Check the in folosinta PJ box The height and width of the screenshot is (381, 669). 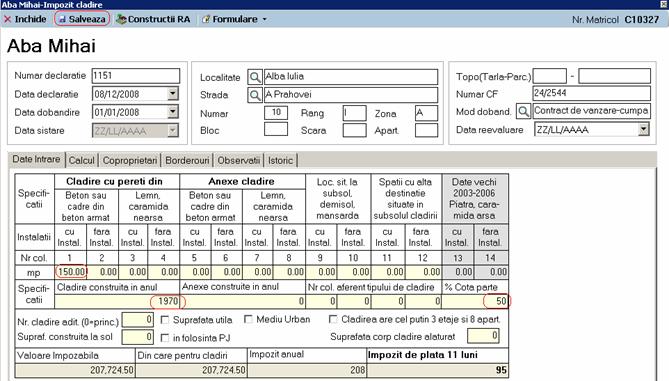165,338
